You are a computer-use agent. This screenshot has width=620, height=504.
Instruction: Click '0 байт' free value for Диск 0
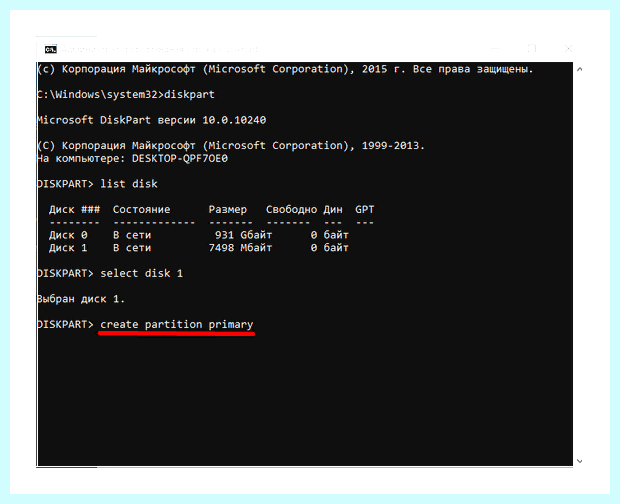(x=329, y=235)
